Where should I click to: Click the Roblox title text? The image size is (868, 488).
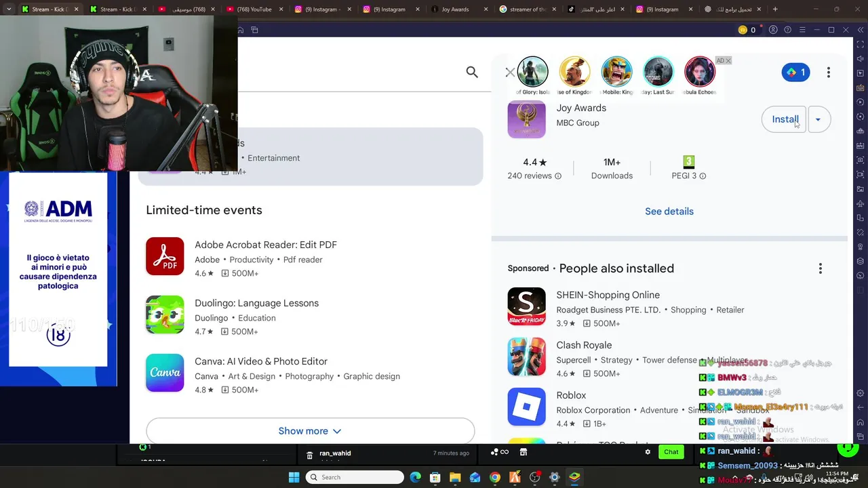click(x=571, y=395)
